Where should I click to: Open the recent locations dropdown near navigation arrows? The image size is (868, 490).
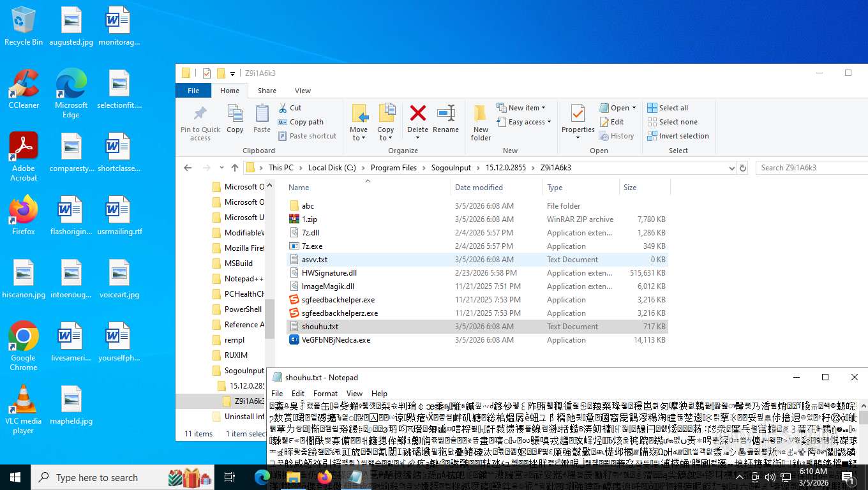tap(220, 168)
